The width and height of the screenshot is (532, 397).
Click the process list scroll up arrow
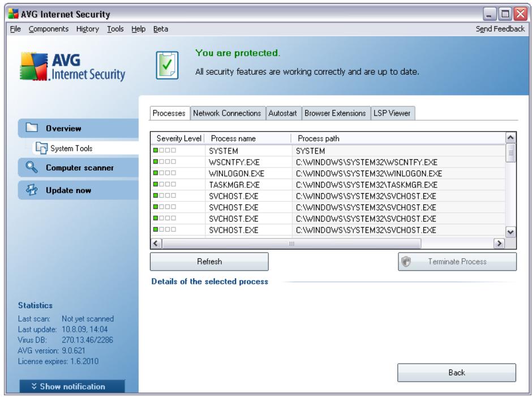[510, 138]
